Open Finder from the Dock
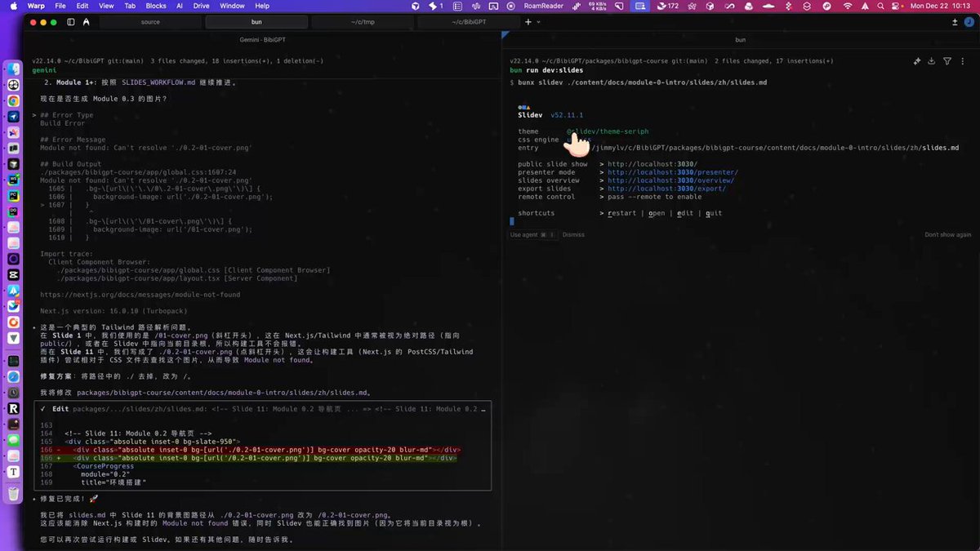The image size is (980, 551). (x=14, y=69)
